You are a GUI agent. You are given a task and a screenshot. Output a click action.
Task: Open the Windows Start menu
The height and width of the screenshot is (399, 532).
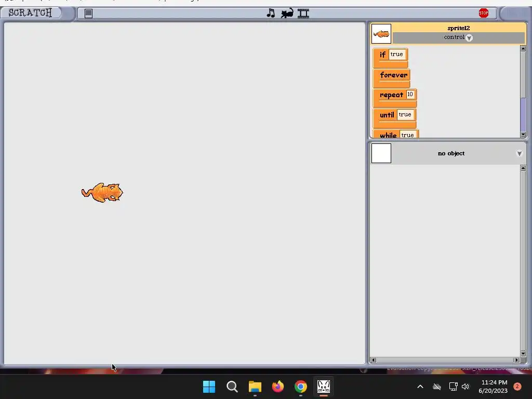coord(209,387)
